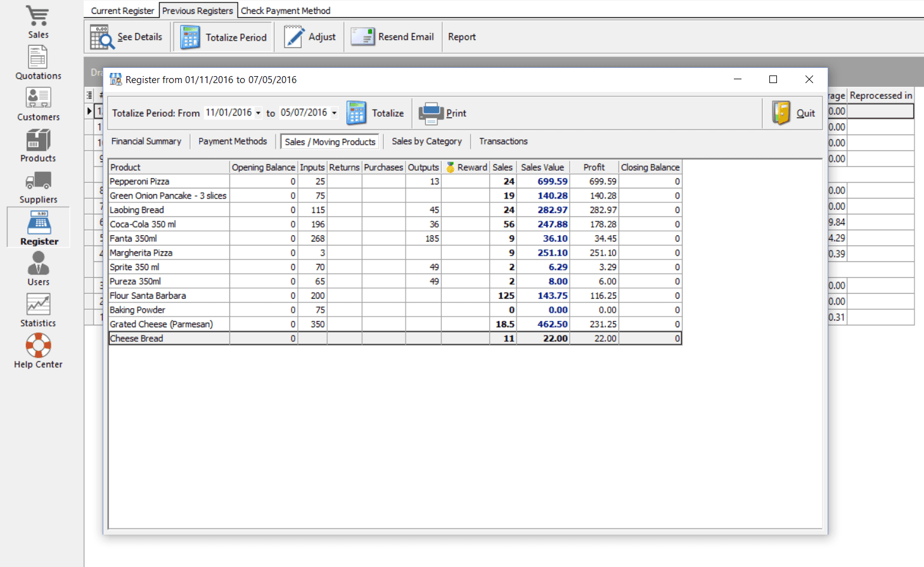
Task: Open the start date picker dropdown
Action: click(256, 112)
